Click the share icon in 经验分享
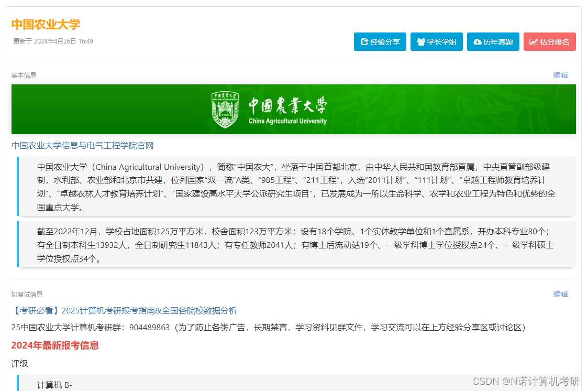588x391 pixels. pos(364,41)
